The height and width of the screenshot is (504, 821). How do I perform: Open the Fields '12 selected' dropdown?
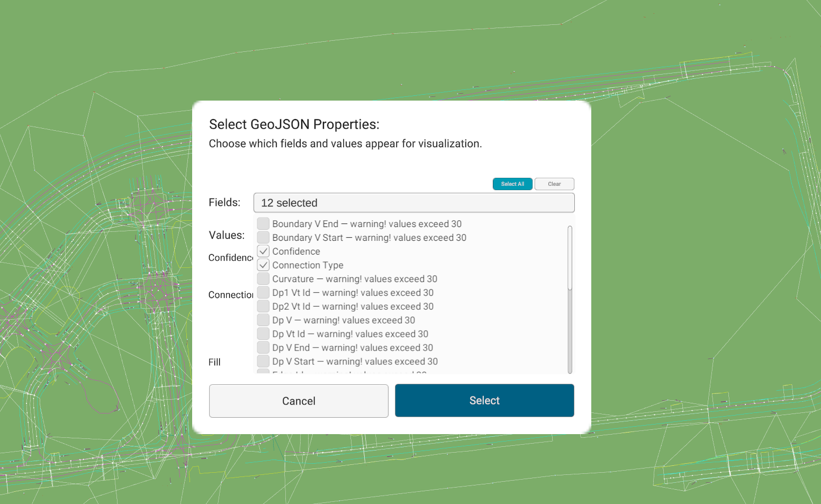click(x=413, y=203)
